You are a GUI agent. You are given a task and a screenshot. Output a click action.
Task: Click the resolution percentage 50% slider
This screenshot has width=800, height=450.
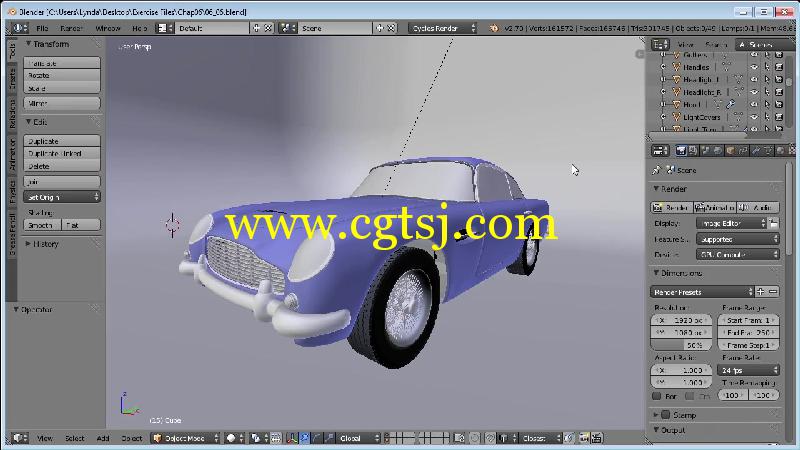pyautogui.click(x=681, y=345)
